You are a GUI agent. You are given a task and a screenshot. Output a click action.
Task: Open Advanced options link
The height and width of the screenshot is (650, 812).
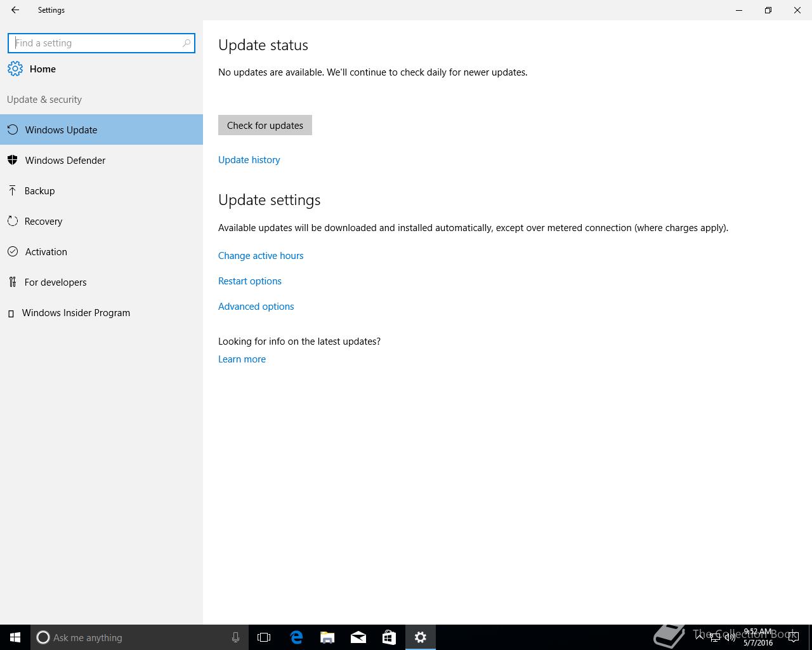pos(256,307)
